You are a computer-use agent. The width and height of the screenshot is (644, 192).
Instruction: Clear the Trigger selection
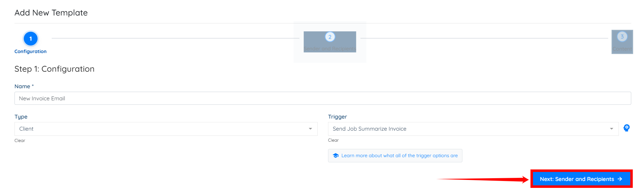[x=333, y=140]
